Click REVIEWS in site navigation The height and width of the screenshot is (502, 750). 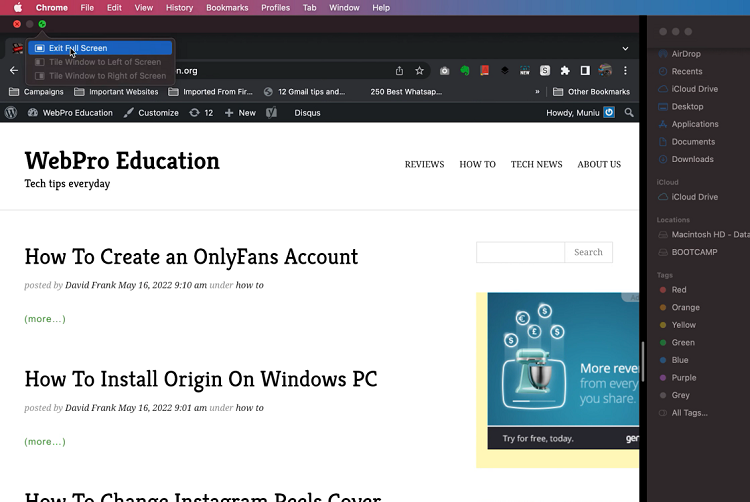(x=424, y=164)
